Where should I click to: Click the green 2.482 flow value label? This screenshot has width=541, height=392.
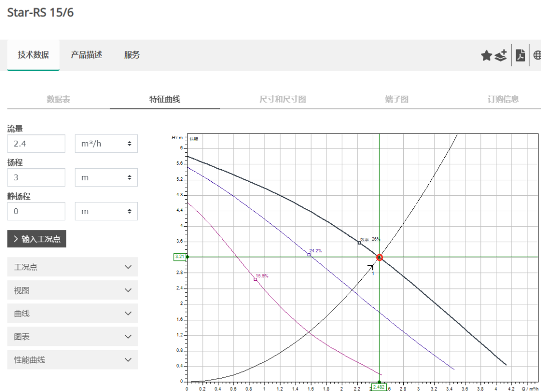point(379,387)
